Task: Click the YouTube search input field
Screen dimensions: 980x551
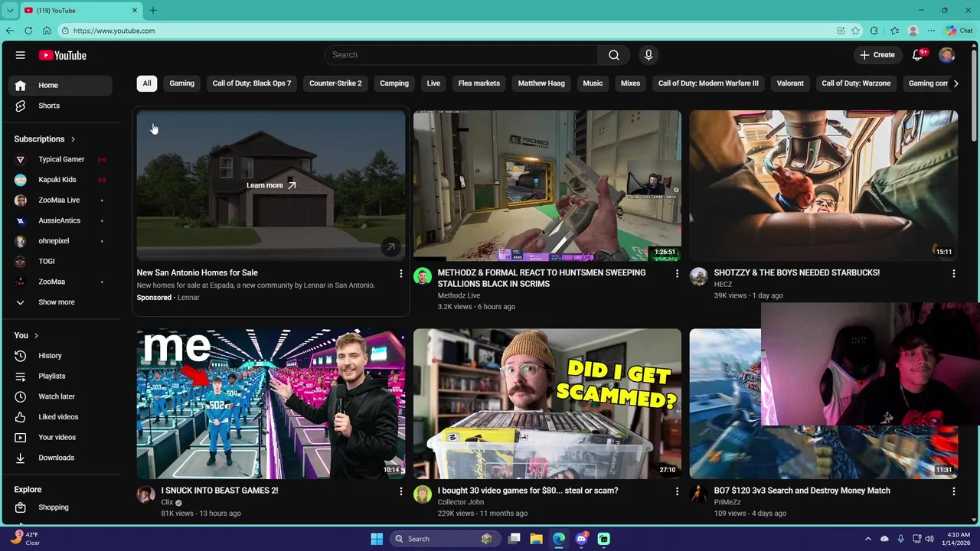Action: tap(461, 55)
